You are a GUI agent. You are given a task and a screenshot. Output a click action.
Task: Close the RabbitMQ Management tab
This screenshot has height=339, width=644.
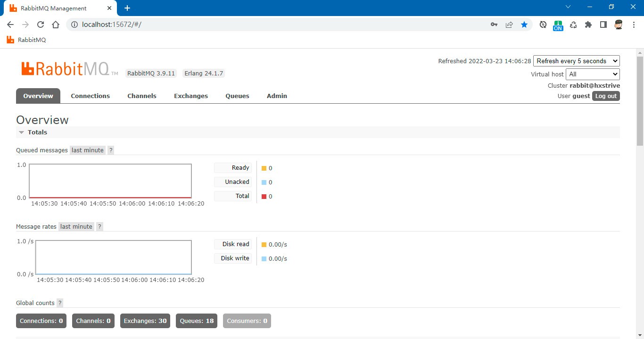pyautogui.click(x=109, y=8)
